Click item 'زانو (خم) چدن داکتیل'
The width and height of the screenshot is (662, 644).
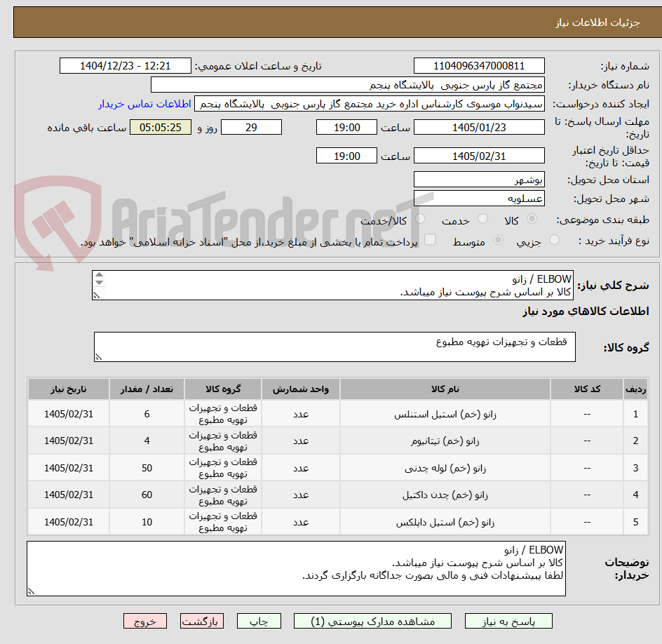click(x=445, y=495)
